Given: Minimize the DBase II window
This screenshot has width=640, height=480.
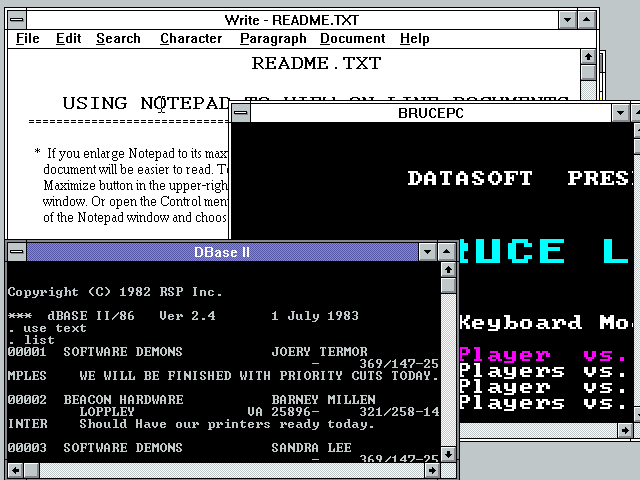Looking at the screenshot, I should 427,251.
